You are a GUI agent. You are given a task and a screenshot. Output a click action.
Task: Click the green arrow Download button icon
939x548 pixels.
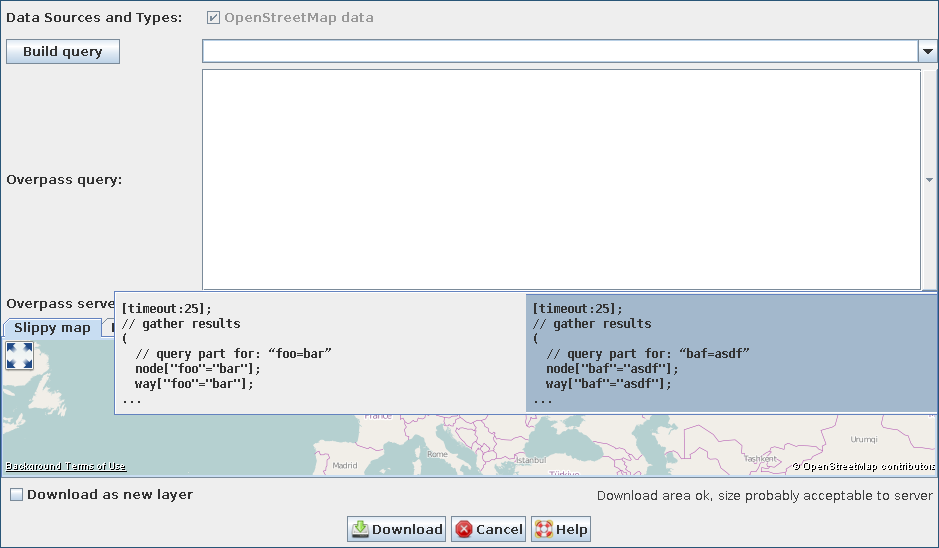click(x=360, y=530)
